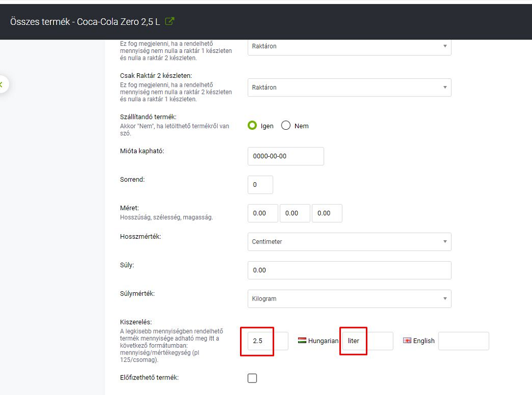Image resolution: width=532 pixels, height=395 pixels.
Task: Click the Mióta kapható date field
Action: coord(286,156)
